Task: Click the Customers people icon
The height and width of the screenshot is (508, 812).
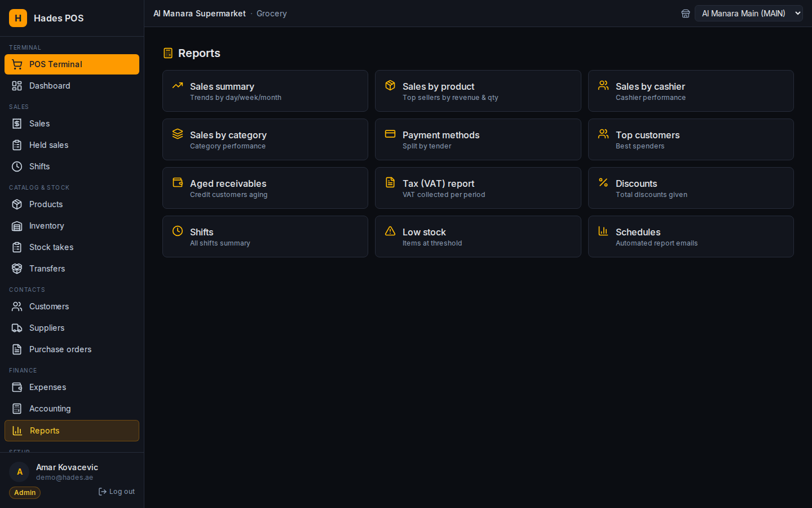Action: [17, 306]
